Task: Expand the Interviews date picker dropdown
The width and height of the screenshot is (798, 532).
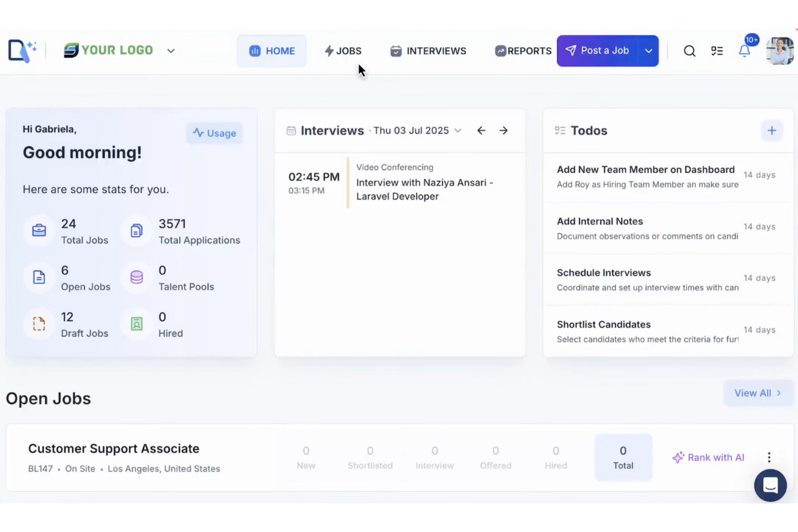Action: [x=458, y=130]
